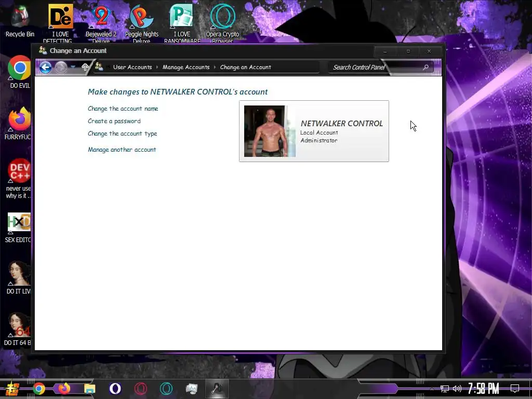Open teal Opera Crypto icon on taskbar
532x399 pixels.
point(166,389)
